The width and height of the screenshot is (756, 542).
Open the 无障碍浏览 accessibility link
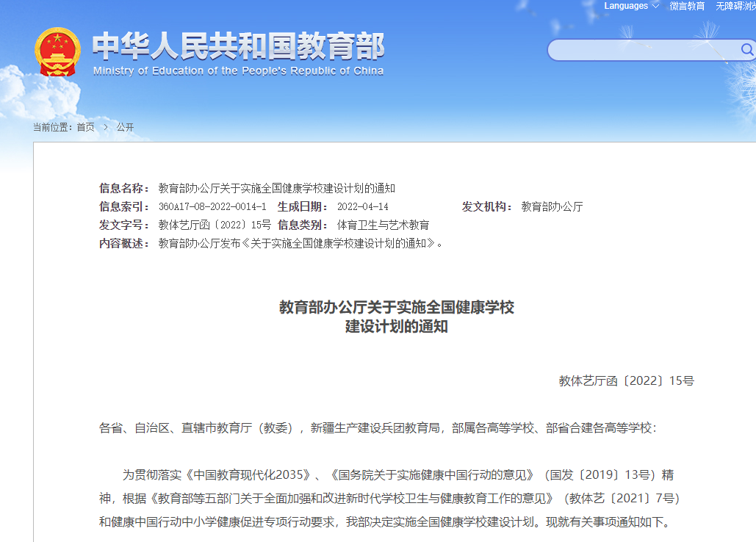pos(734,6)
